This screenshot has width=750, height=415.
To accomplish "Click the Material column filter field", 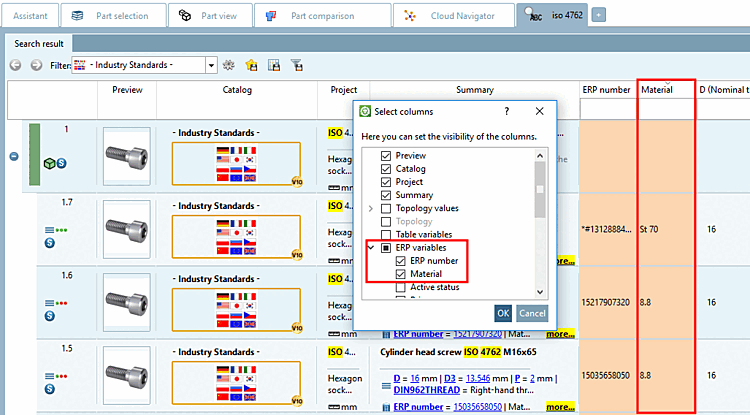I will click(x=666, y=109).
